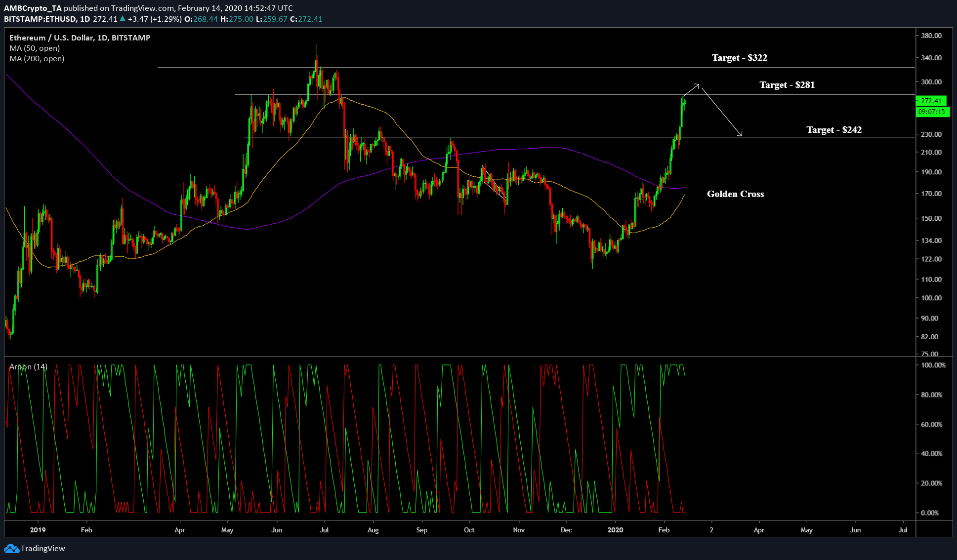Click the 190.00 price axis label
Screen dimensions: 957x560
[x=931, y=172]
